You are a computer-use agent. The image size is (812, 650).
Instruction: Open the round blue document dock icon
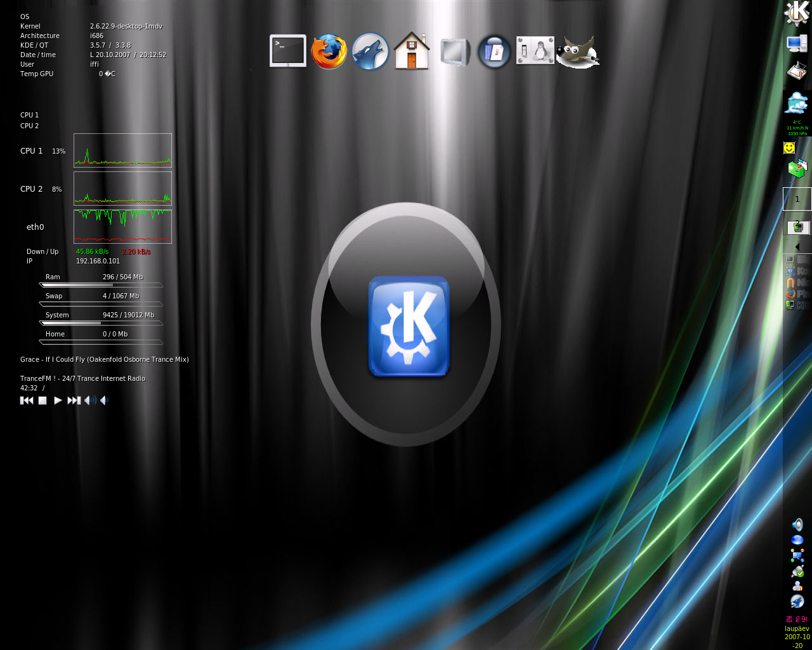coord(494,51)
